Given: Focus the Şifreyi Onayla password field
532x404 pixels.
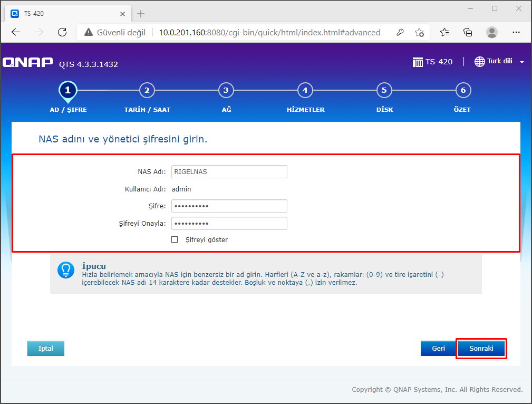Looking at the screenshot, I should [x=229, y=223].
